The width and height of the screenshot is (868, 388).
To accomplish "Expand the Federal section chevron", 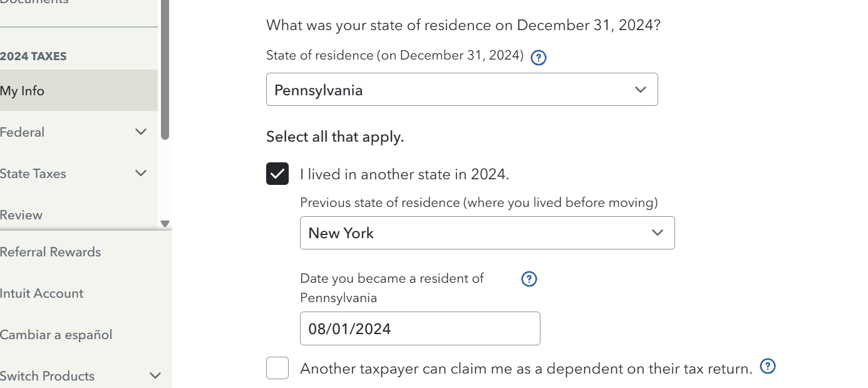I will coord(141,132).
